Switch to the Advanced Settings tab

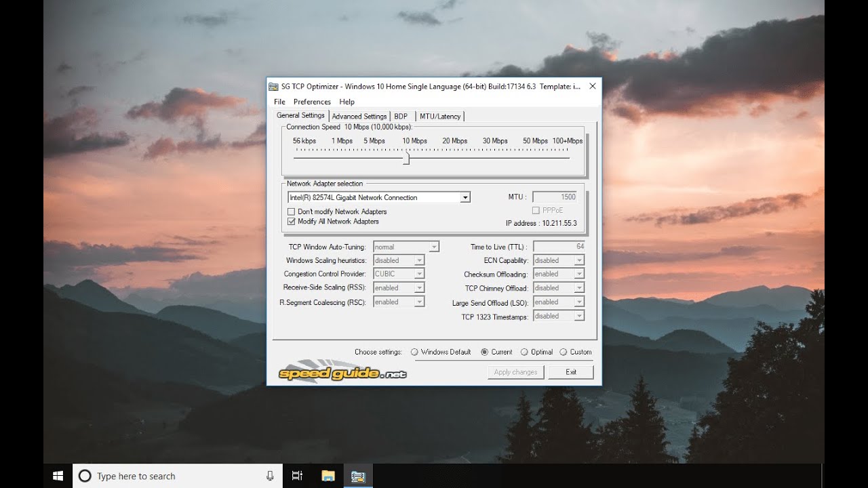pyautogui.click(x=359, y=117)
